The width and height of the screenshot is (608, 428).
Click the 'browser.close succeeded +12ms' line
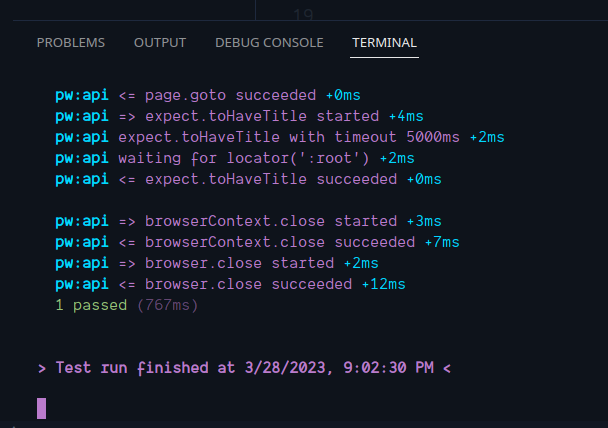pos(230,284)
